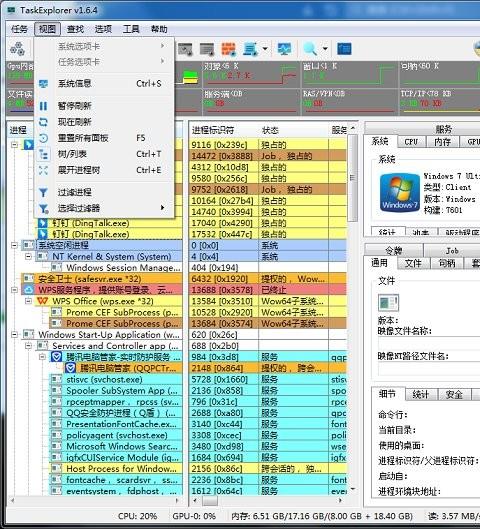Click process list vertical scrollbar thumb

(352, 178)
